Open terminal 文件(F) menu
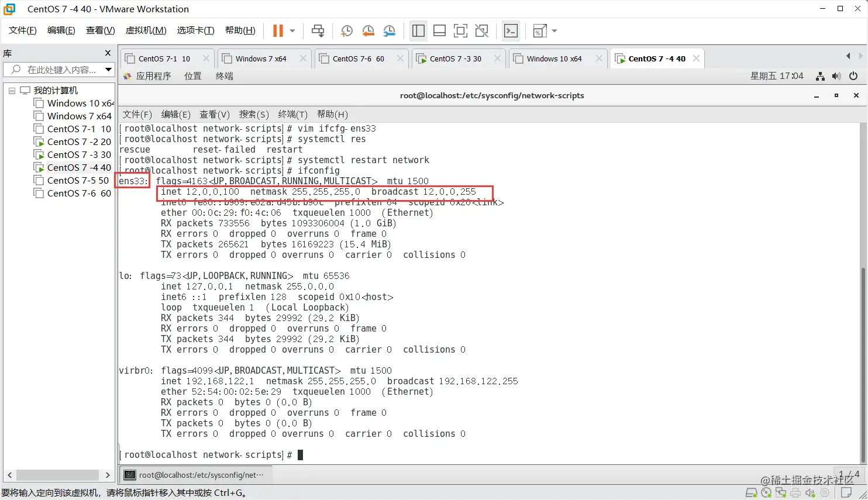Image resolution: width=868 pixels, height=500 pixels. (x=137, y=115)
